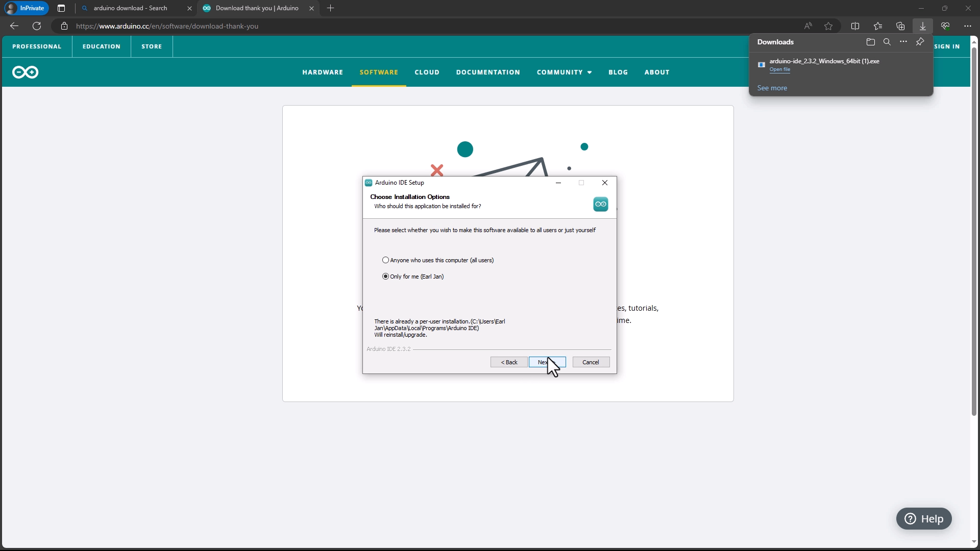Minimize the Arduino IDE Setup dialog
The image size is (980, 551).
(x=558, y=183)
